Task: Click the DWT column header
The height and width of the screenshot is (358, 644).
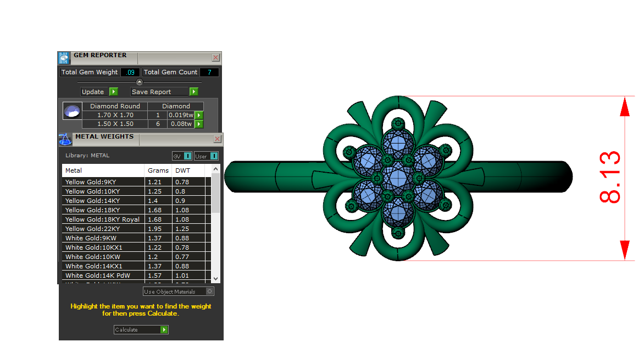Action: [182, 170]
